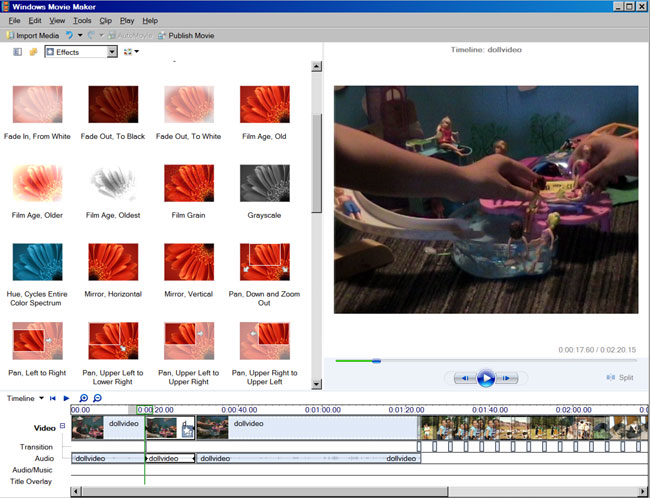Image resolution: width=650 pixels, height=498 pixels.
Task: Click the Play Timeline icon
Action: pyautogui.click(x=66, y=398)
